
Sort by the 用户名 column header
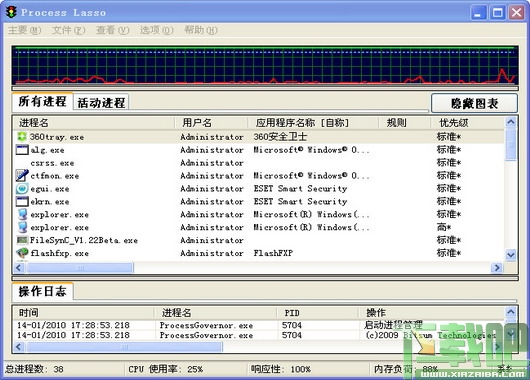click(x=211, y=123)
